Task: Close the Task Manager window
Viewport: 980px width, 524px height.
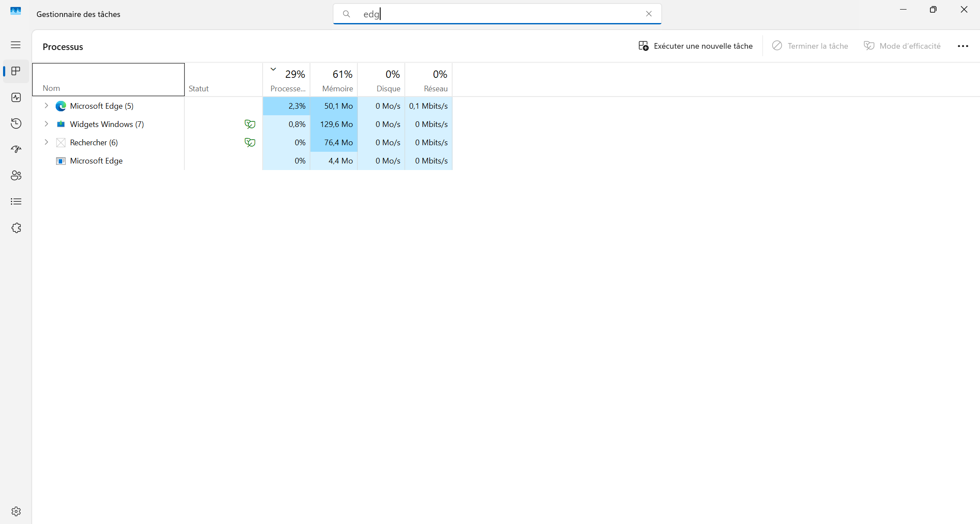Action: pos(964,10)
